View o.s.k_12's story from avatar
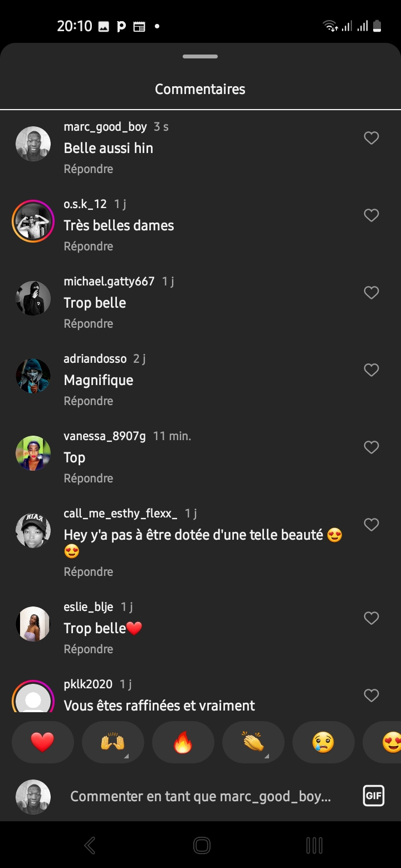401x868 pixels. point(33,221)
